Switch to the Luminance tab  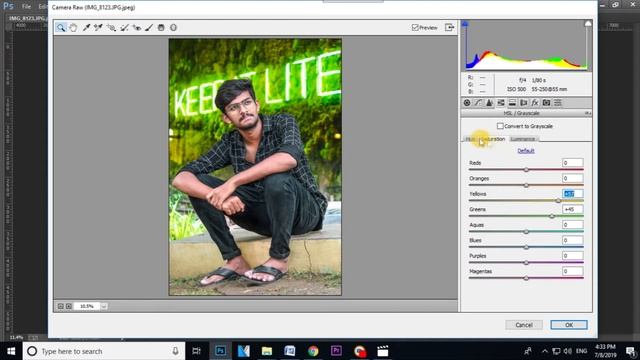pyautogui.click(x=523, y=139)
